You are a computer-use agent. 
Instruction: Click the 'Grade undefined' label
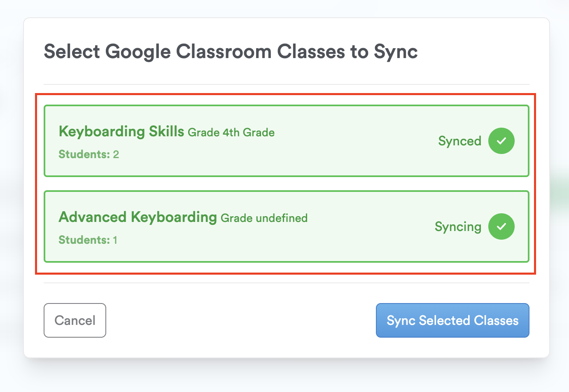[x=264, y=218]
